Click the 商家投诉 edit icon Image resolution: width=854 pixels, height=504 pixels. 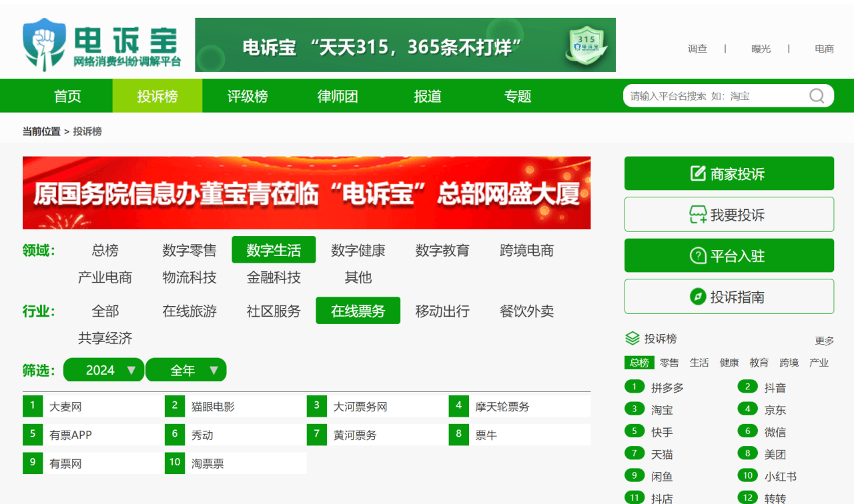point(698,173)
